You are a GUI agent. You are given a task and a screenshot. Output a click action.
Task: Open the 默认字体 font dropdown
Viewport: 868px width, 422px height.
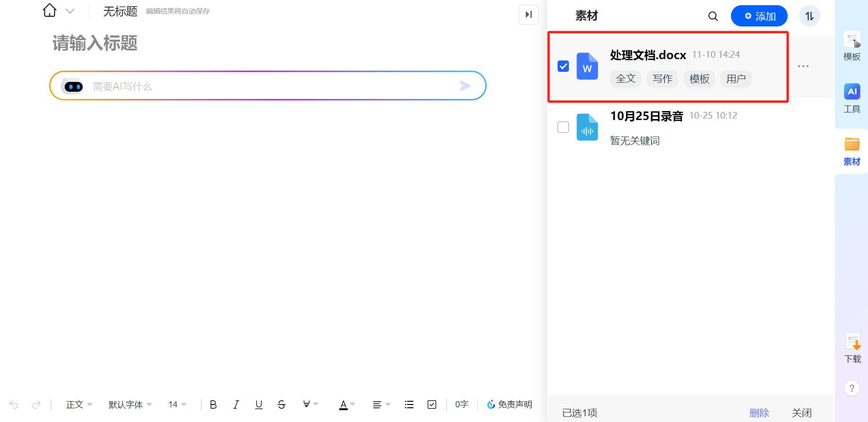130,405
